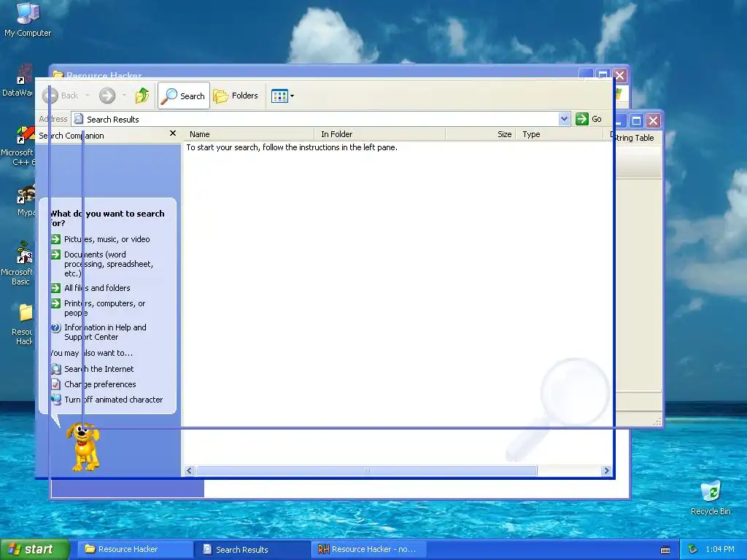Image resolution: width=747 pixels, height=560 pixels.
Task: Click the green arrow beside Pictures, music
Action: [55, 239]
